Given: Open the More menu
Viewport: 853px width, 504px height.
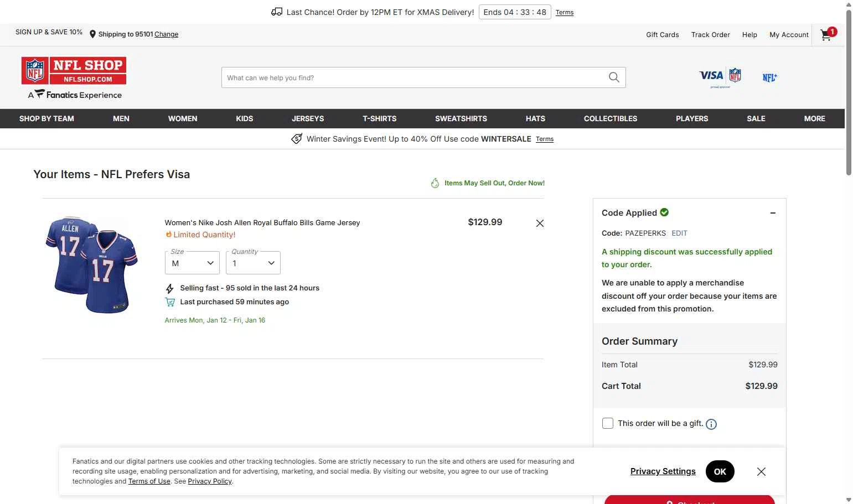Looking at the screenshot, I should pyautogui.click(x=815, y=118).
